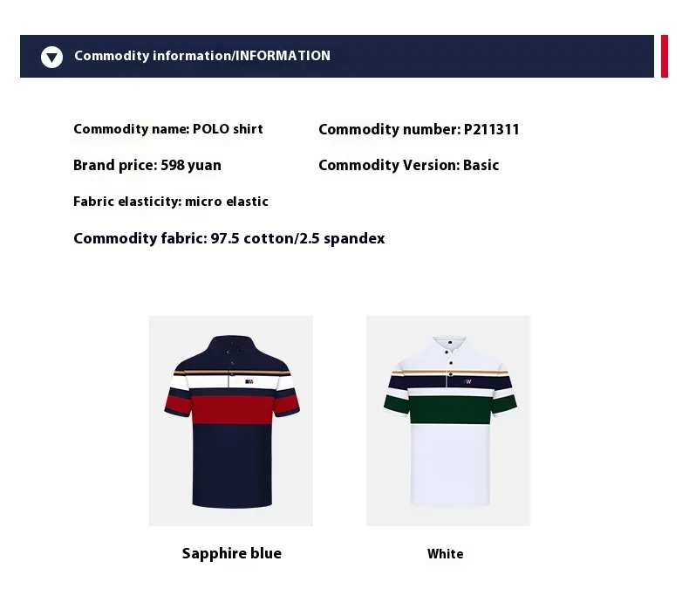Viewport: 689px width, 616px height.
Task: Click the chest logo on the white polo
Action: pos(467,381)
